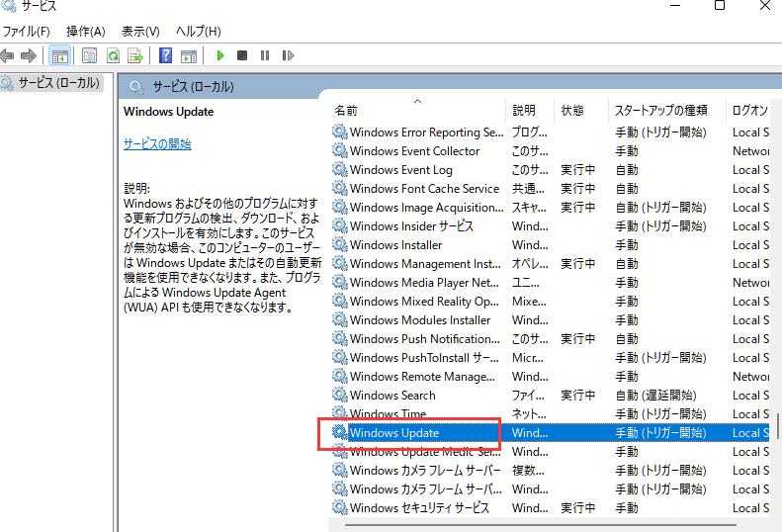Open the Help question-mark icon
This screenshot has width=782, height=532.
point(165,55)
